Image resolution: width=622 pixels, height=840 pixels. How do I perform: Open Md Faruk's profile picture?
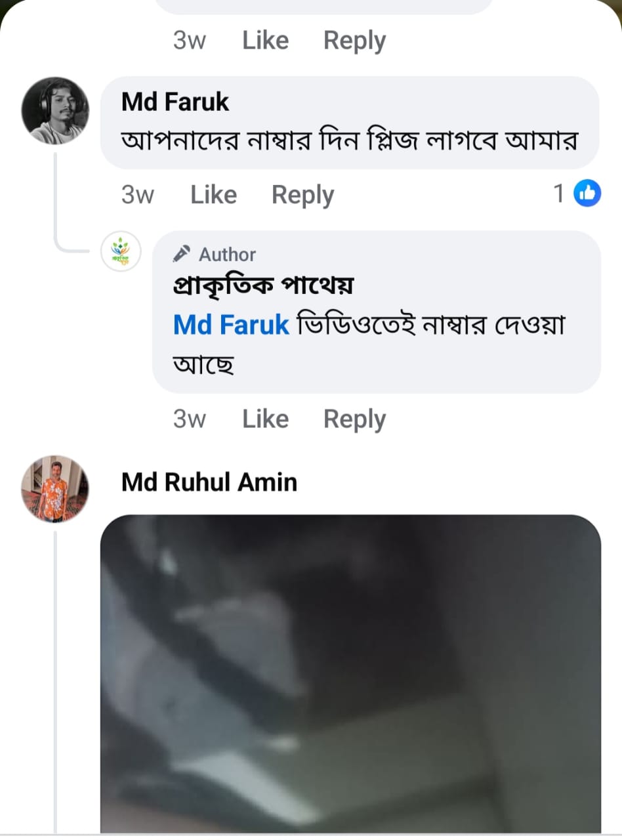[x=55, y=110]
